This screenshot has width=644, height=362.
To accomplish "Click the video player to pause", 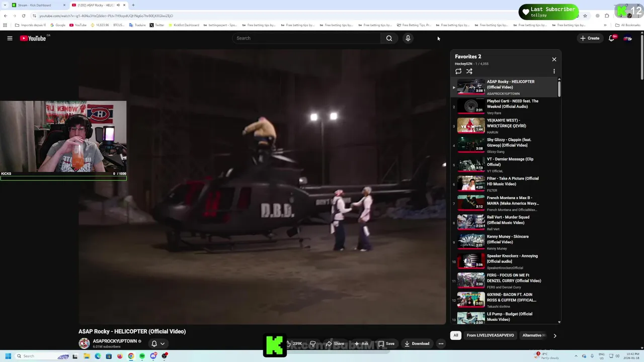I will 262,187.
